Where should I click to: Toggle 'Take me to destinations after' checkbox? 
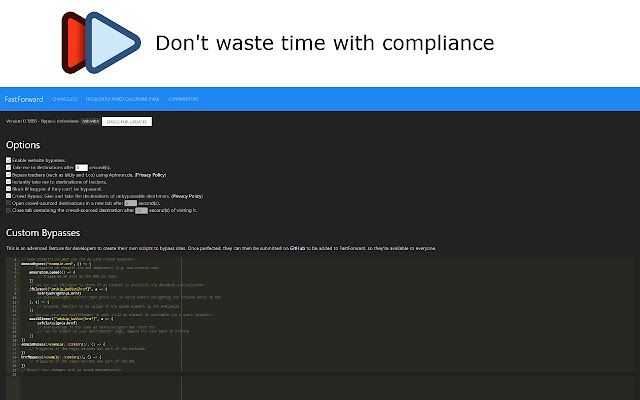point(9,167)
